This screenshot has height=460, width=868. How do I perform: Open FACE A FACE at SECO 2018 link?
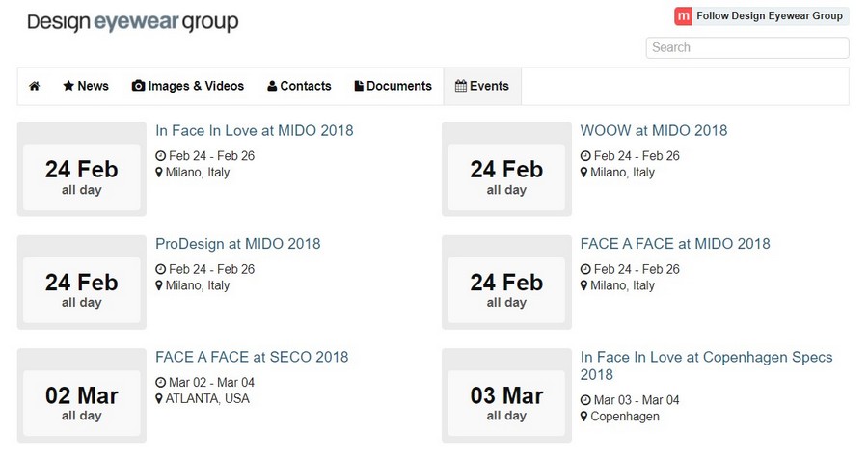pos(252,357)
